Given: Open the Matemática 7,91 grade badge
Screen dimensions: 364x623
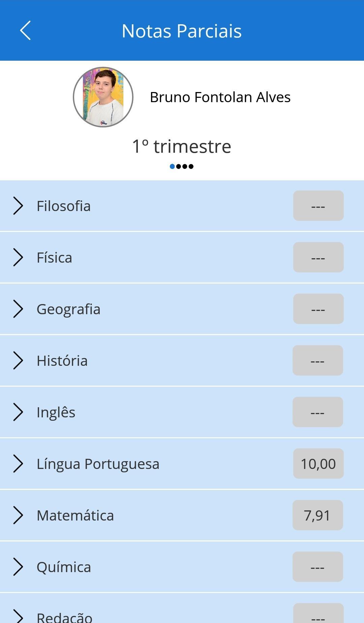Looking at the screenshot, I should [317, 515].
